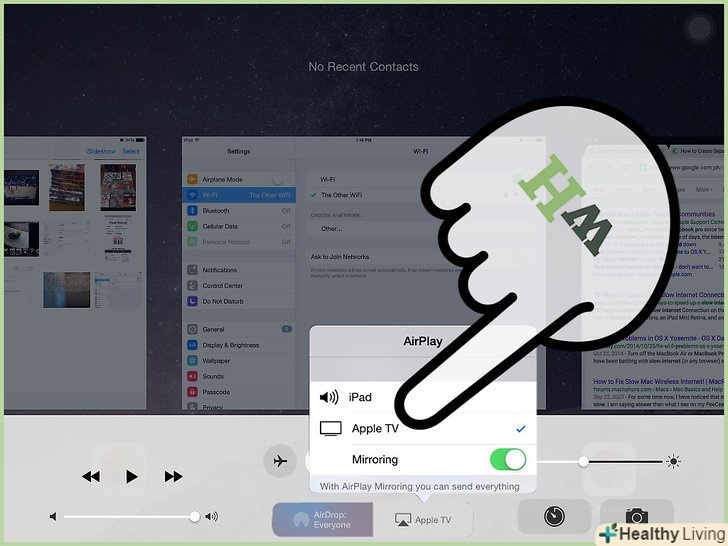The width and height of the screenshot is (728, 546).
Task: Tap the Cellular Data green icon
Action: pyautogui.click(x=192, y=227)
